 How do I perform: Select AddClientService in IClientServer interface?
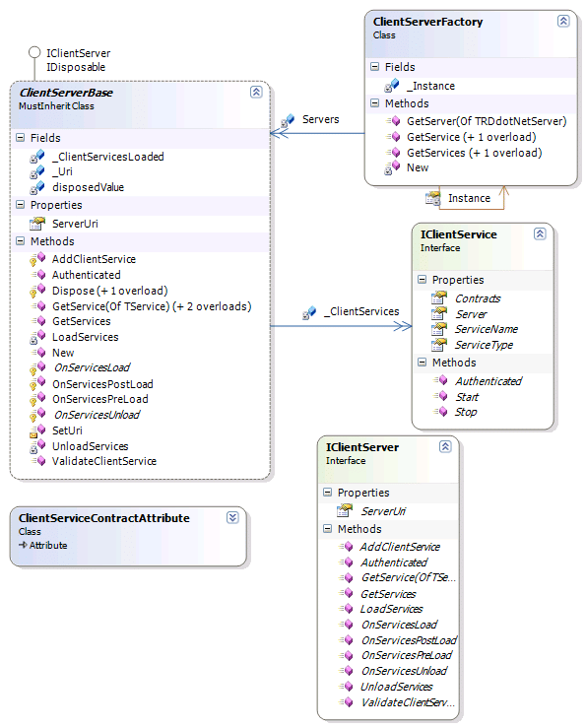(x=400, y=547)
